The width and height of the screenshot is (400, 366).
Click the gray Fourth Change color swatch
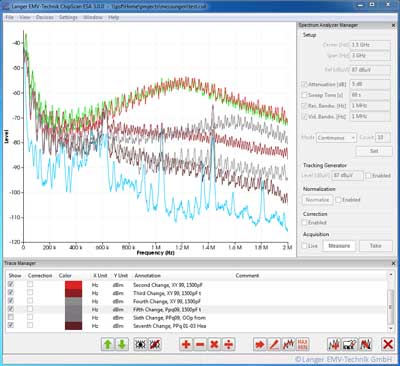73,301
